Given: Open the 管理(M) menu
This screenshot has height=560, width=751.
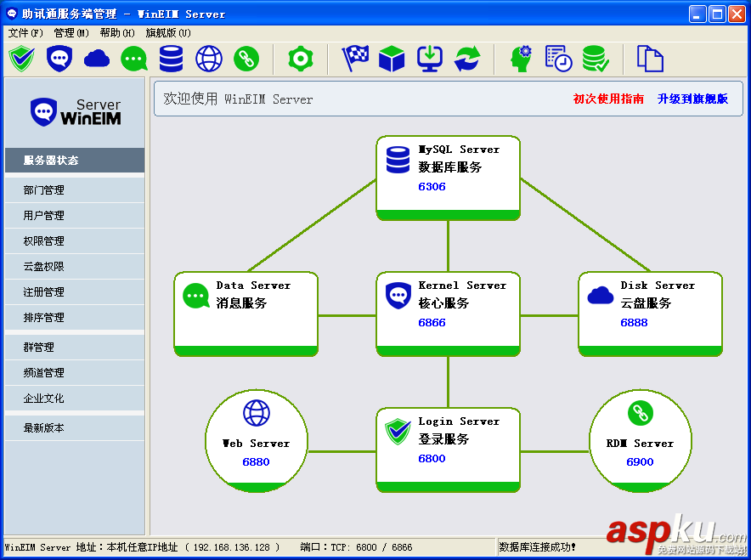Looking at the screenshot, I should pos(71,33).
